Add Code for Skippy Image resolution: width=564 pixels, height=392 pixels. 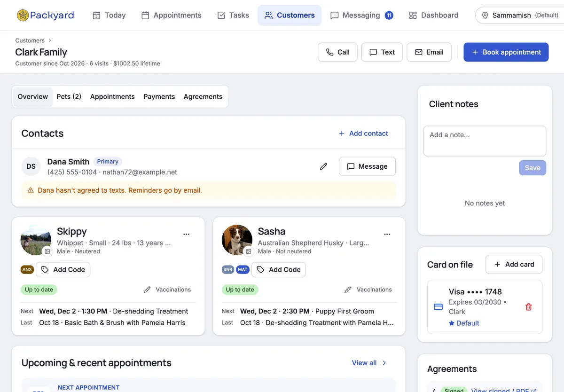pos(63,270)
